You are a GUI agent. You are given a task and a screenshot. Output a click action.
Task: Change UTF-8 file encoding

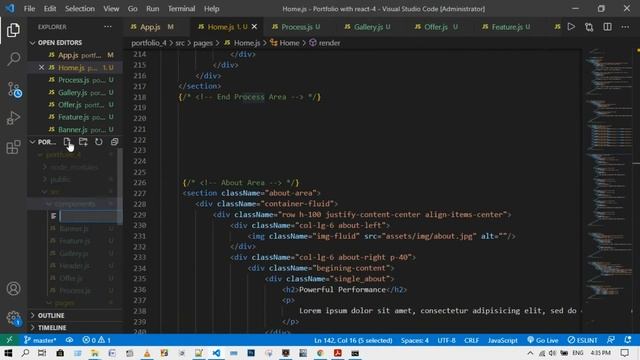pos(447,340)
